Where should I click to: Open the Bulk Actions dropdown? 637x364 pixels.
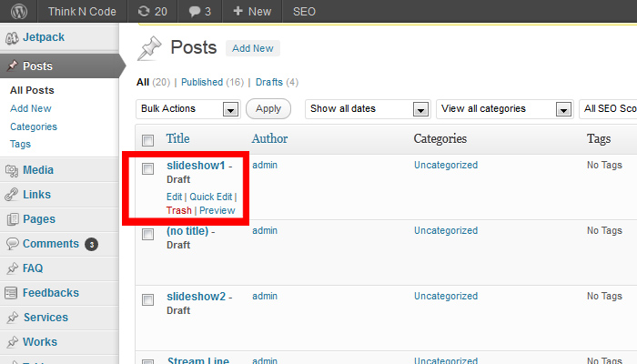(188, 109)
